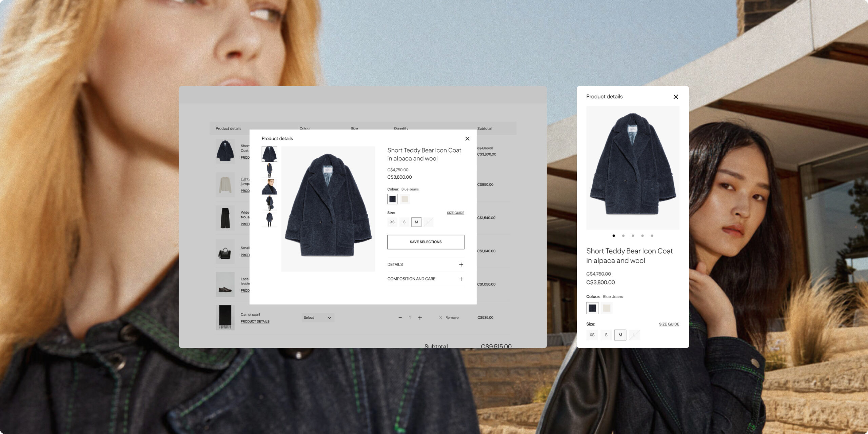Image resolution: width=868 pixels, height=434 pixels.
Task: Show fifth gallery thumbnail in desktop modal
Action: [x=269, y=220]
